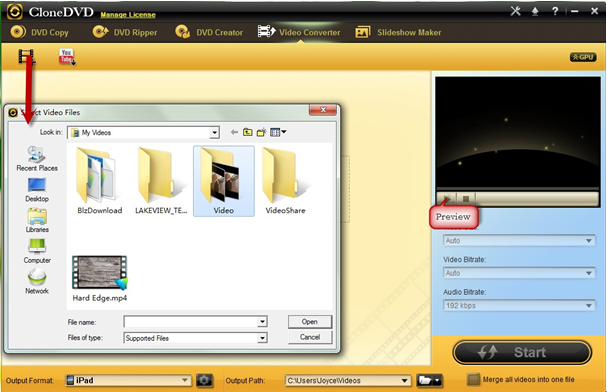Switch to the DVD Copy tab
Viewport: 607px width, 392px height.
[40, 32]
